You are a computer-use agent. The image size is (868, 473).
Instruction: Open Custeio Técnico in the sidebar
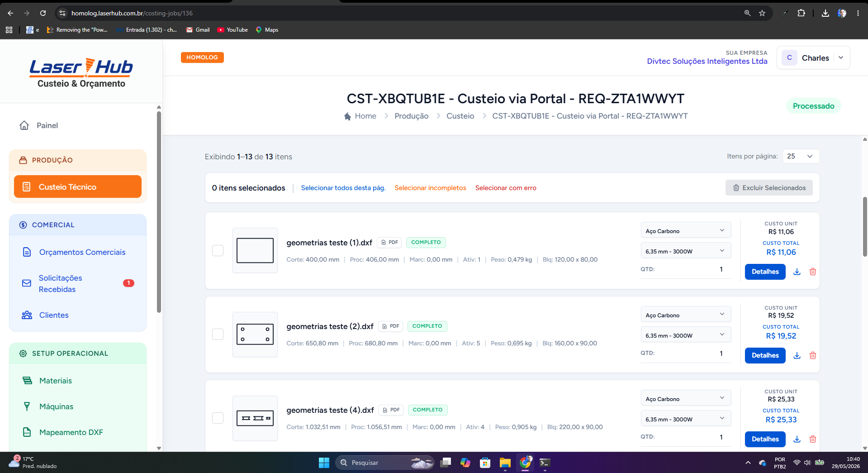(x=78, y=186)
